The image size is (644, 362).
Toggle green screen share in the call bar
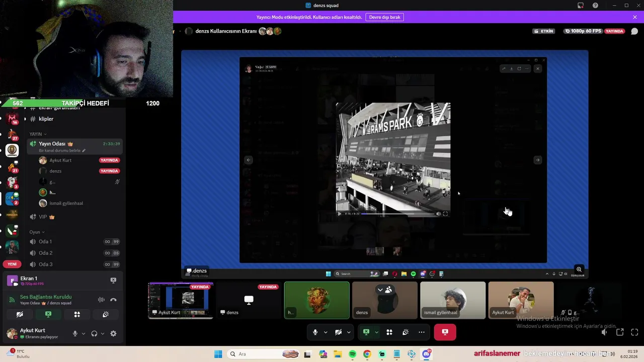(366, 332)
